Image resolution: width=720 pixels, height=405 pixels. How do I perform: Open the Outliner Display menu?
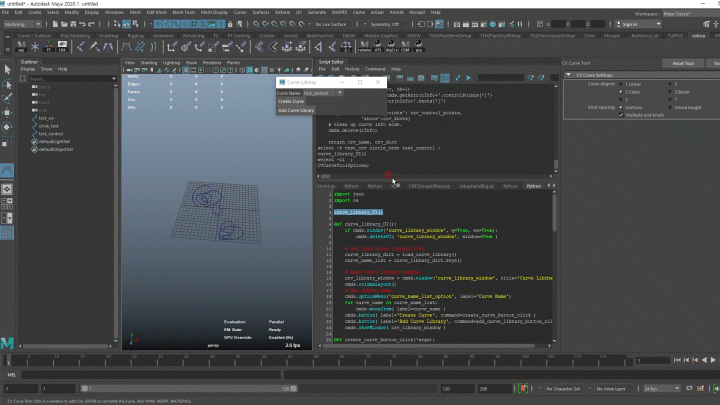click(x=28, y=69)
